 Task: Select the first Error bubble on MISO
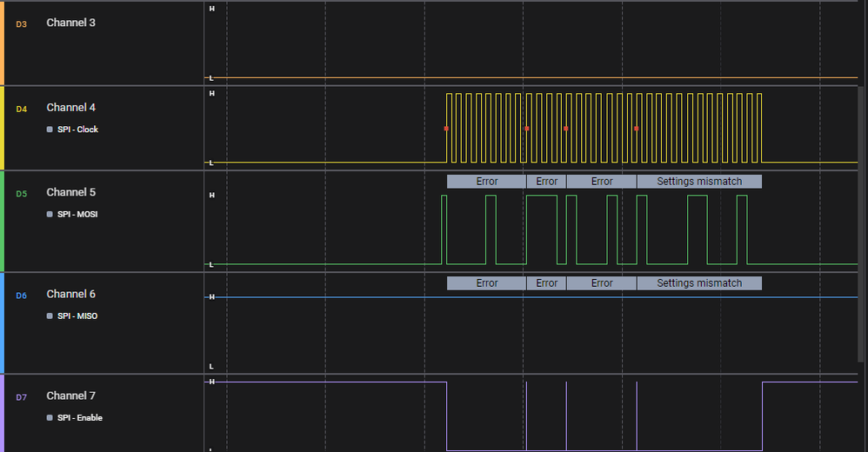pos(486,283)
